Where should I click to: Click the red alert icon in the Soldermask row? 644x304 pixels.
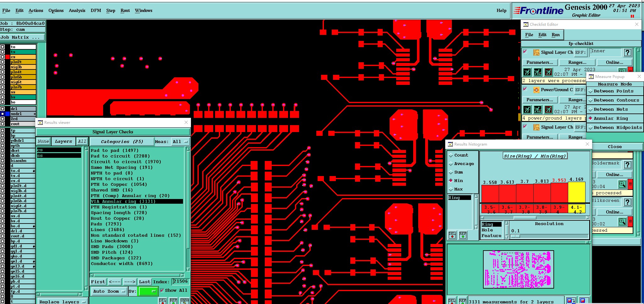tap(630, 184)
